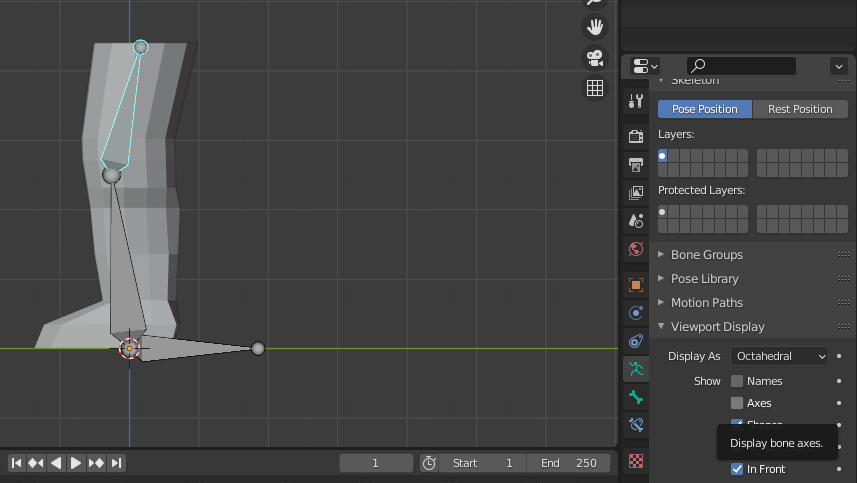Animate the Names property dot
This screenshot has height=483, width=857.
click(839, 381)
